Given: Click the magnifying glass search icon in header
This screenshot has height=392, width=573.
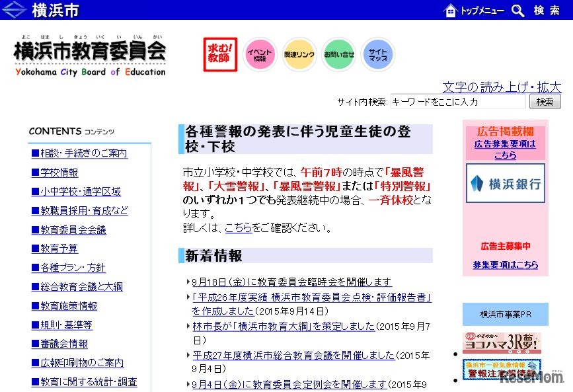Looking at the screenshot, I should point(517,10).
